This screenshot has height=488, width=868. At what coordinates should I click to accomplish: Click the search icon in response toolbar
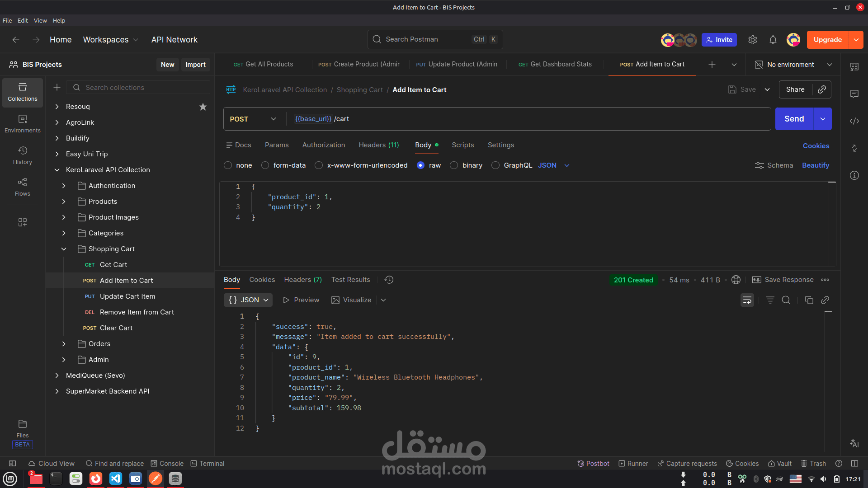[x=786, y=300]
